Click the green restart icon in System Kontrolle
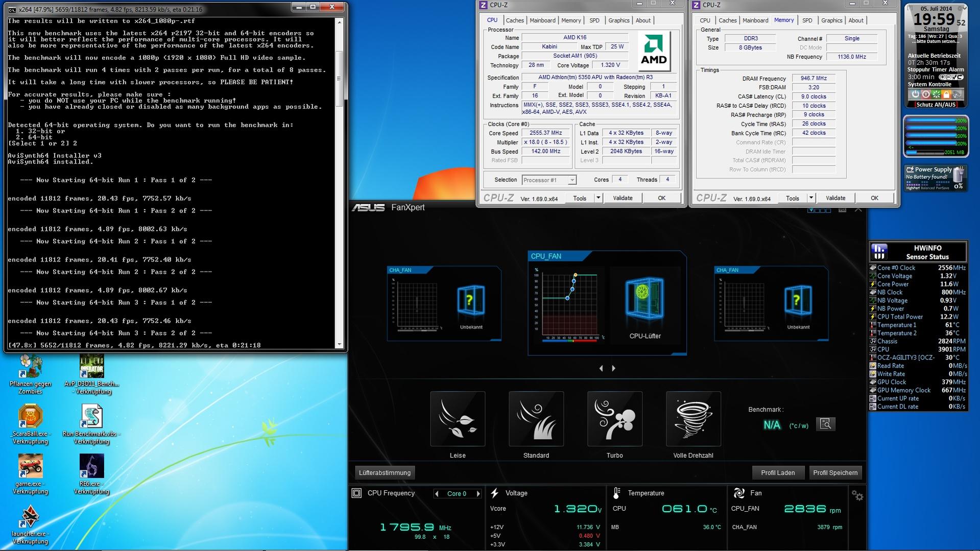980x551 pixels. (x=936, y=94)
